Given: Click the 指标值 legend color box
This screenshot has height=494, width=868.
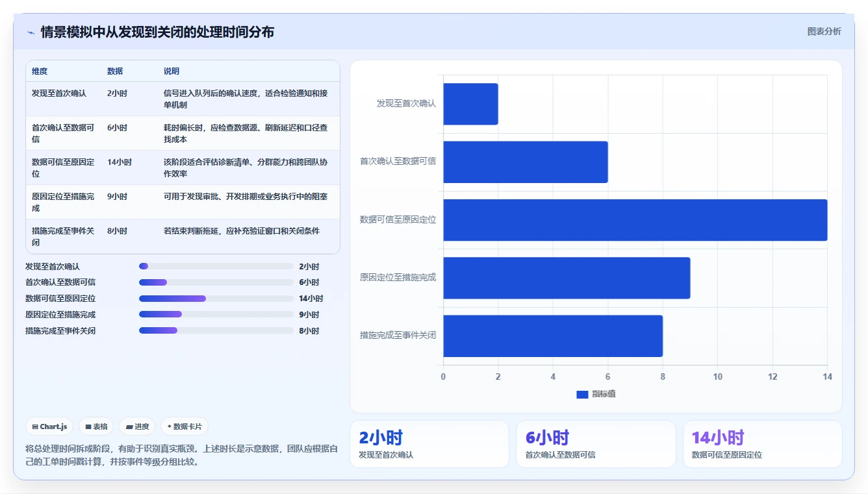Looking at the screenshot, I should click(582, 395).
